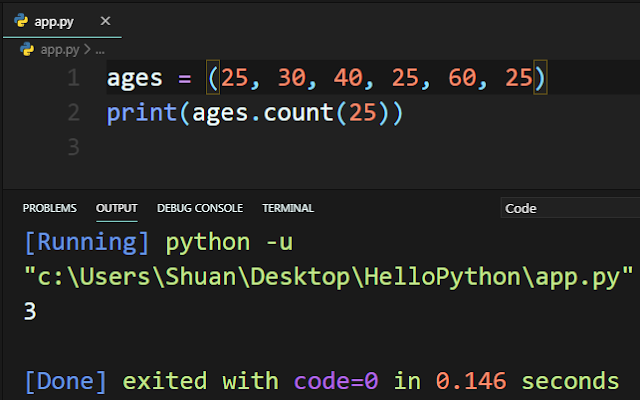Click the 'ages' variable on line 1

coord(135,78)
